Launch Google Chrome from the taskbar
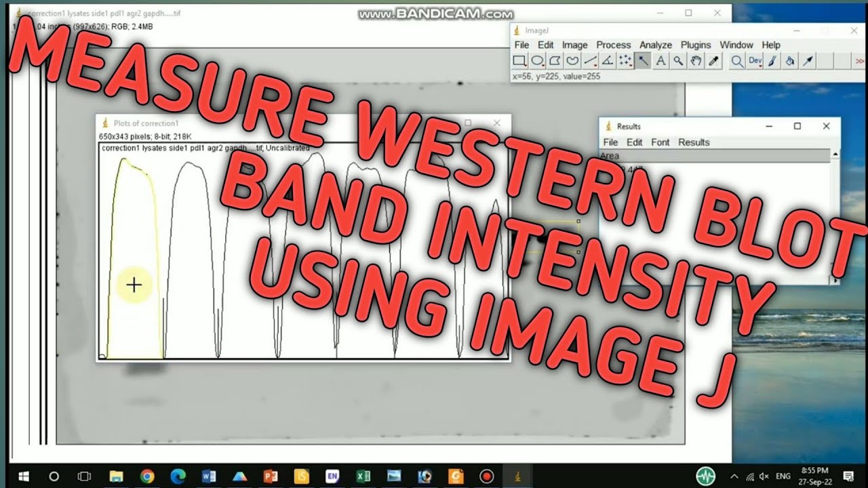Viewport: 868px width, 488px height. (147, 476)
